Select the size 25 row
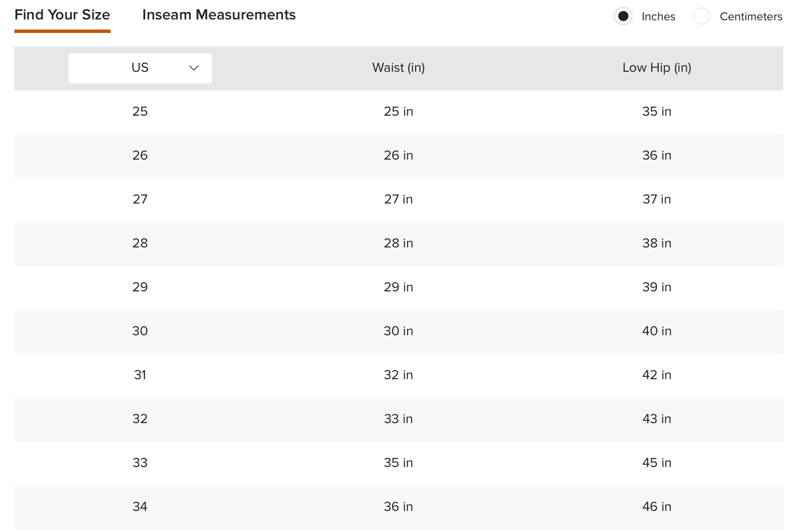810x532 pixels. (399, 112)
